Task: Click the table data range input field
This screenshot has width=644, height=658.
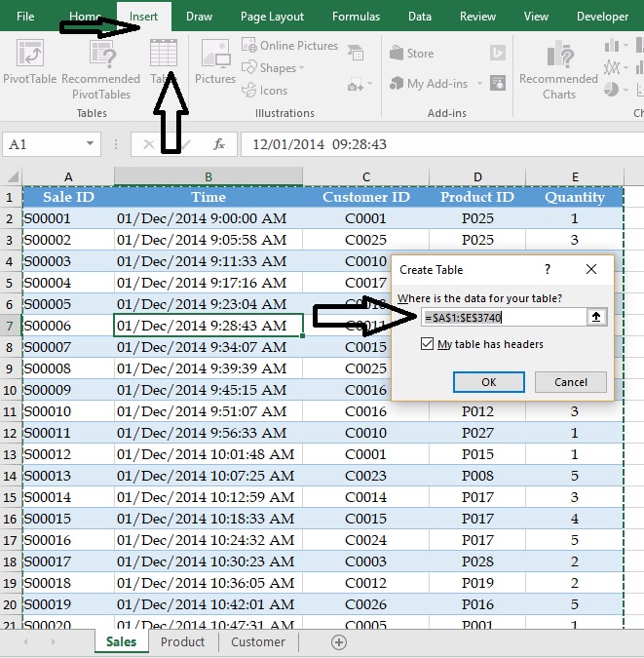Action: point(504,317)
